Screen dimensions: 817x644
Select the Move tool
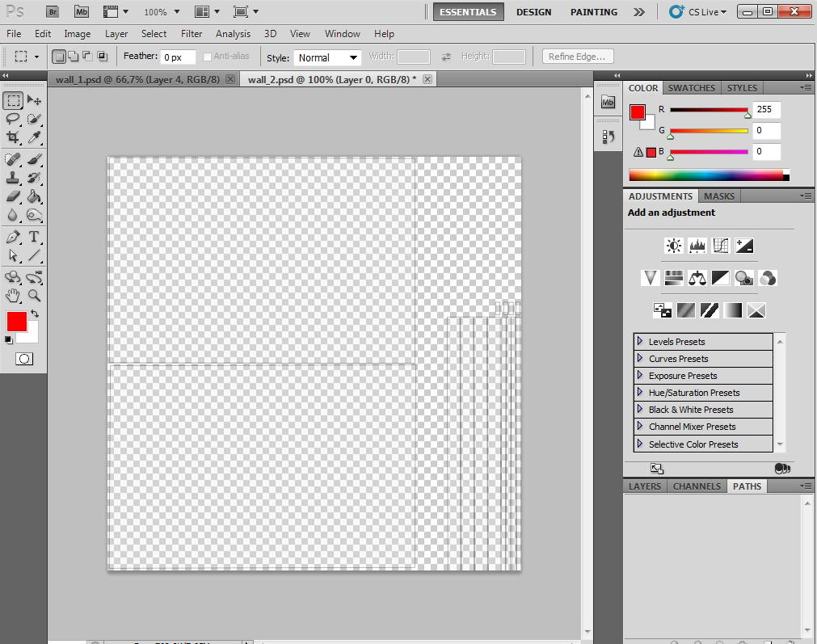click(x=35, y=100)
